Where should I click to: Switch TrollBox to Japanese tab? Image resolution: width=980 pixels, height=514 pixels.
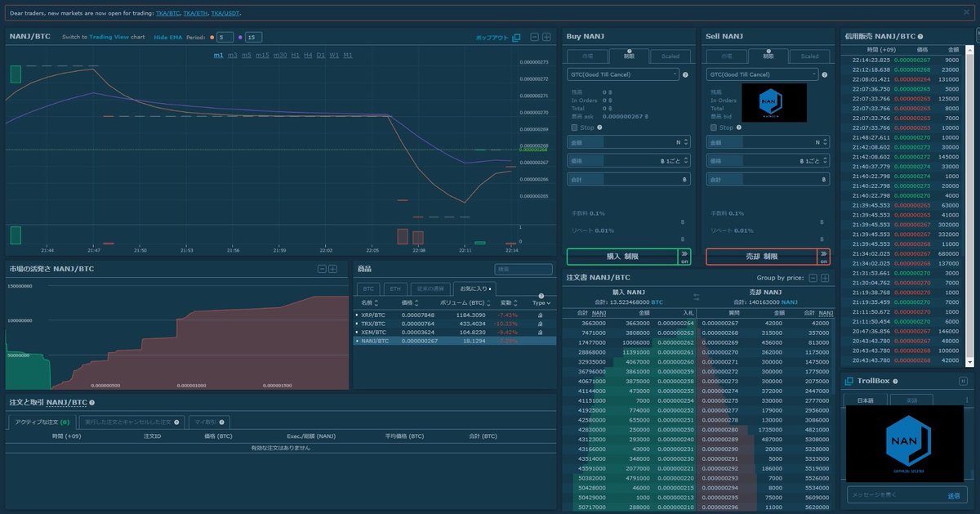(x=866, y=400)
